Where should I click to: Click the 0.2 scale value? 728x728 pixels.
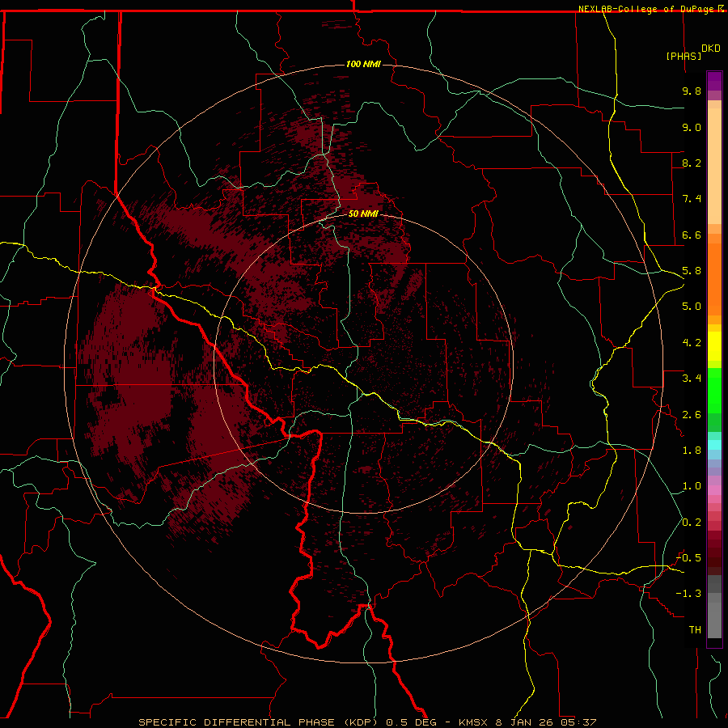pos(692,523)
